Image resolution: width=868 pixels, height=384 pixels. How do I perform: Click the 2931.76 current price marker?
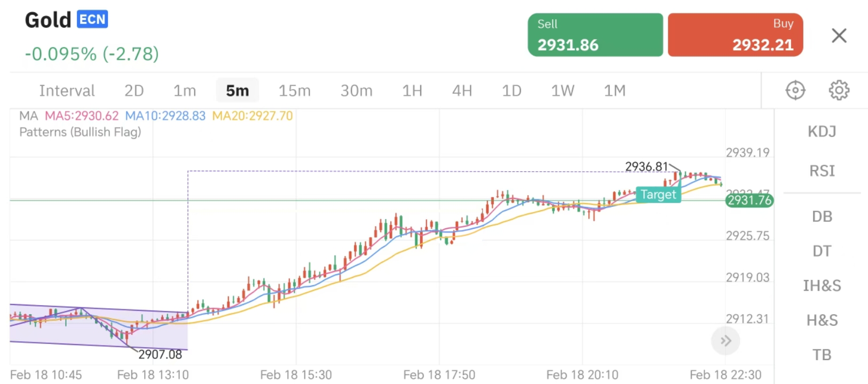[749, 201]
